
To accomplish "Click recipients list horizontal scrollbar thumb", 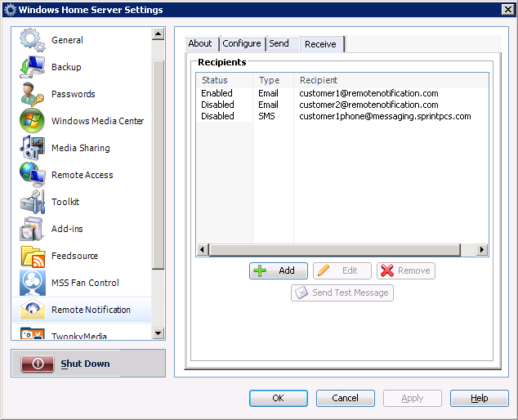I will click(335, 250).
